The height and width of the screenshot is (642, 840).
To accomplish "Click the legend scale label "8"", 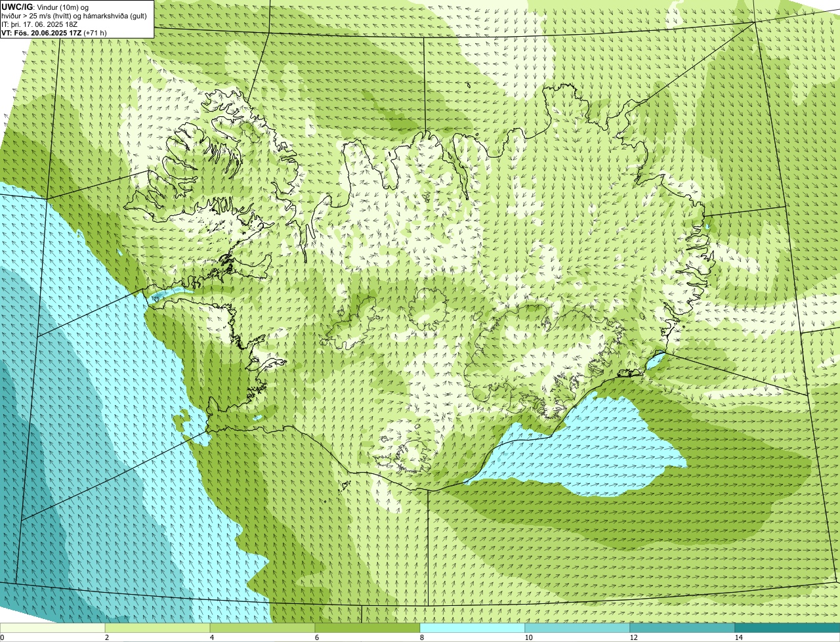I will pos(421,637).
